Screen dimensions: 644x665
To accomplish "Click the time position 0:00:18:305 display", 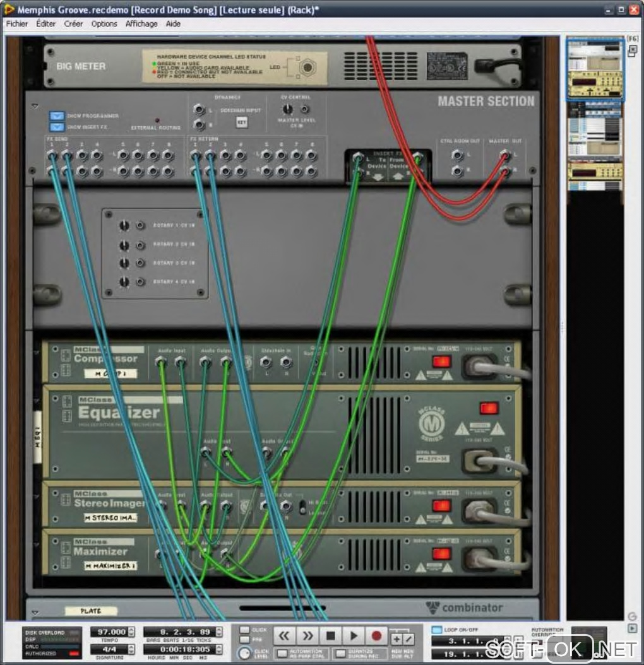I will point(180,649).
